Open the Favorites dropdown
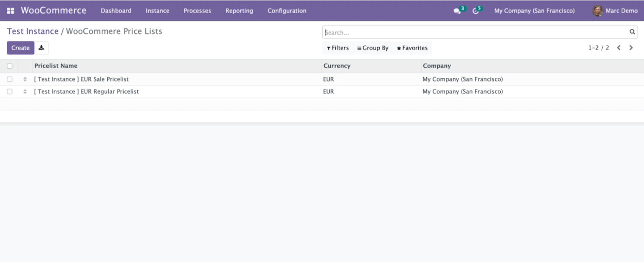This screenshot has height=264, width=644. [x=412, y=48]
